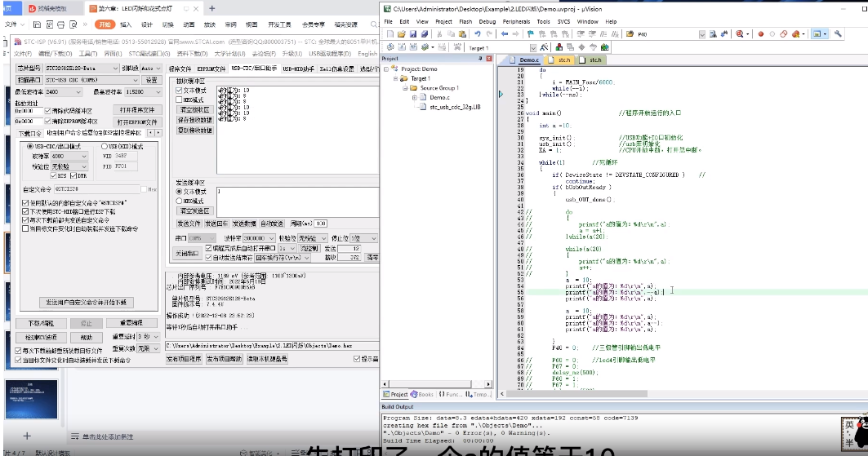Toggle 文本模式 checkbox in receive buffer
The width and height of the screenshot is (868, 456).
(x=179, y=90)
